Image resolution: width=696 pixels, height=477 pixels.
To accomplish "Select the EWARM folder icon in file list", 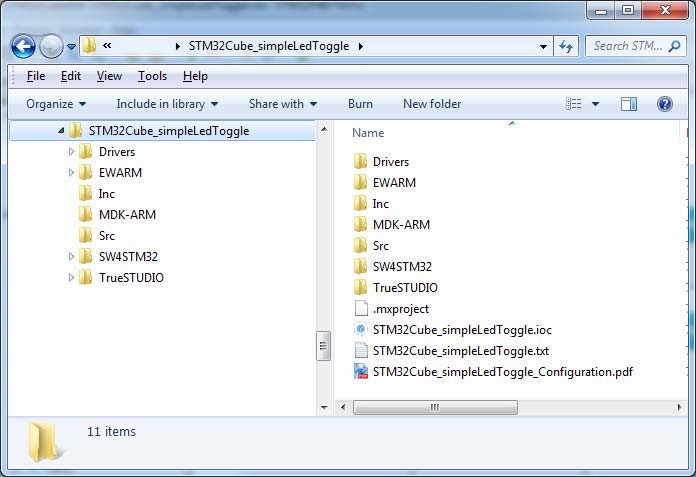I will (360, 182).
